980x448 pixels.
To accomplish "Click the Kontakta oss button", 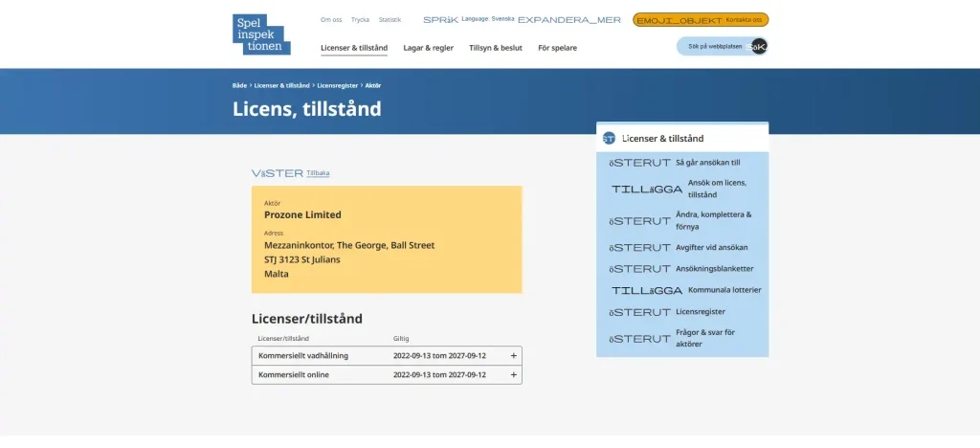I will [x=701, y=20].
